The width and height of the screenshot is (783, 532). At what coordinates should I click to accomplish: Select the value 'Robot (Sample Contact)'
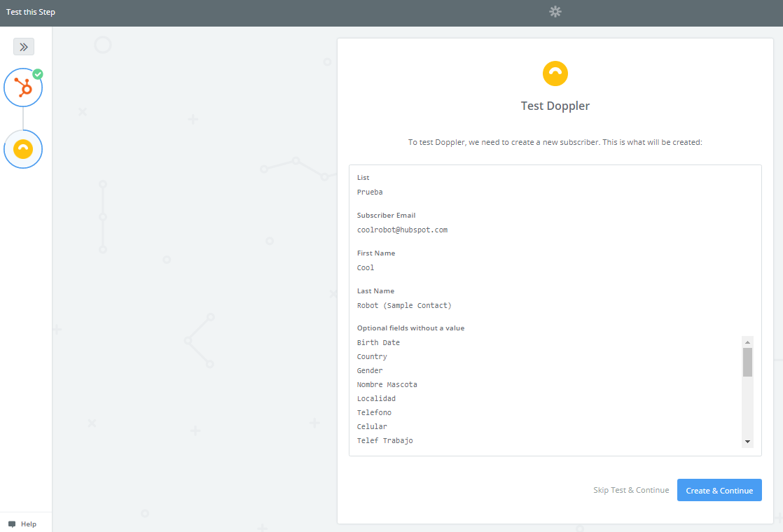pyautogui.click(x=404, y=305)
